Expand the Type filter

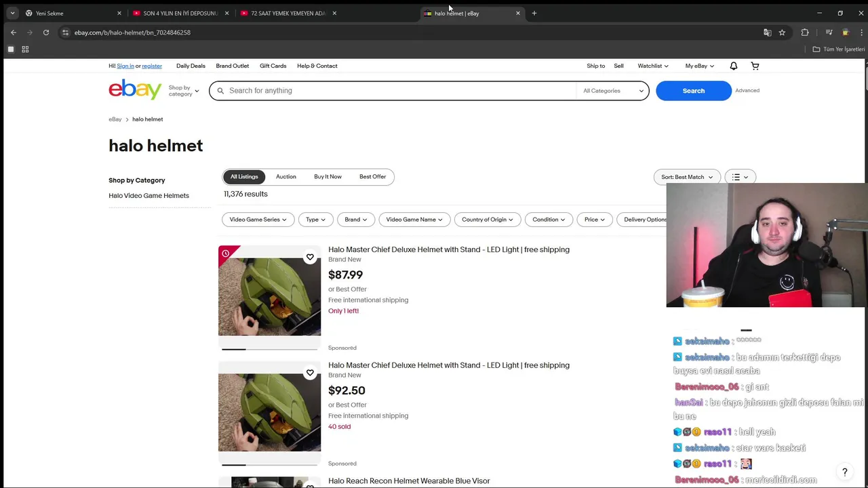(x=315, y=220)
